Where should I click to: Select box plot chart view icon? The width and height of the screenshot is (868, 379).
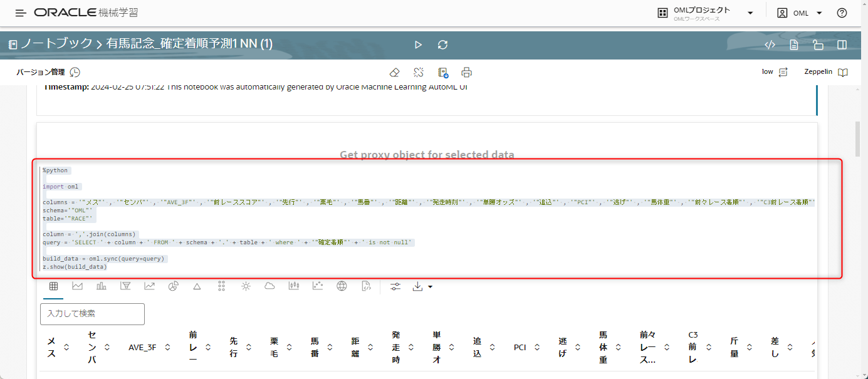pos(294,286)
